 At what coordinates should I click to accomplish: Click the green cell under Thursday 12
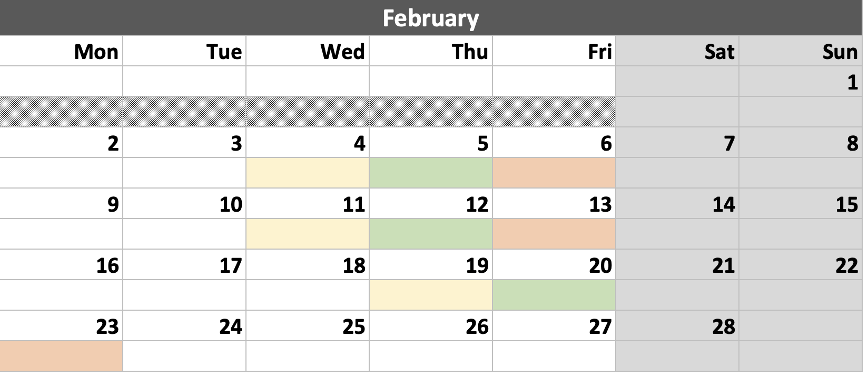pyautogui.click(x=431, y=234)
